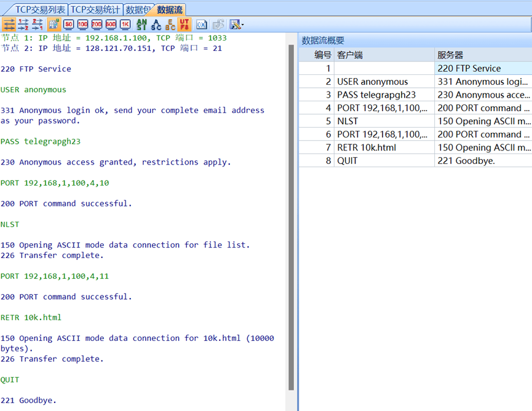532x411 pixels.
Task: Open the rightmost toolbar dropdown arrow
Action: (242, 25)
